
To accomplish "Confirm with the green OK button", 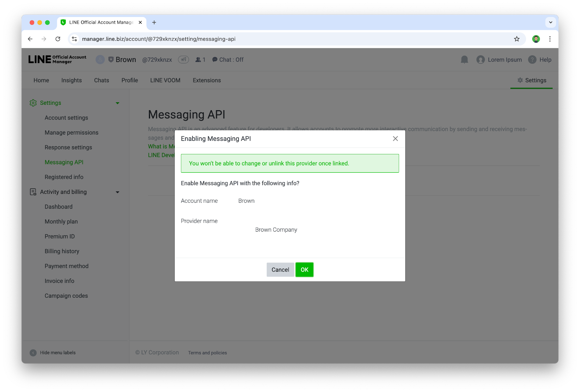I will [x=304, y=269].
